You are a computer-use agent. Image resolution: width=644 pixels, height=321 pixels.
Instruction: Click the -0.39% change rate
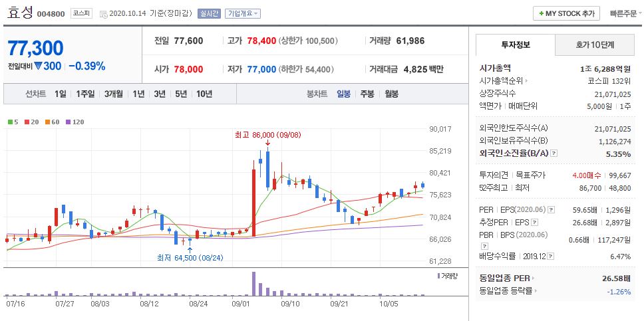[x=86, y=66]
